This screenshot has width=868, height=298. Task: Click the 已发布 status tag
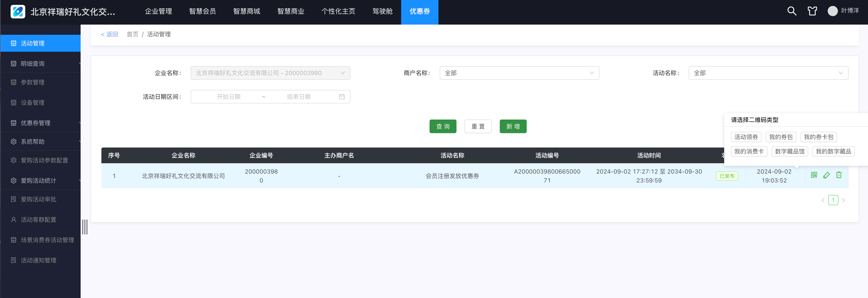(x=727, y=176)
